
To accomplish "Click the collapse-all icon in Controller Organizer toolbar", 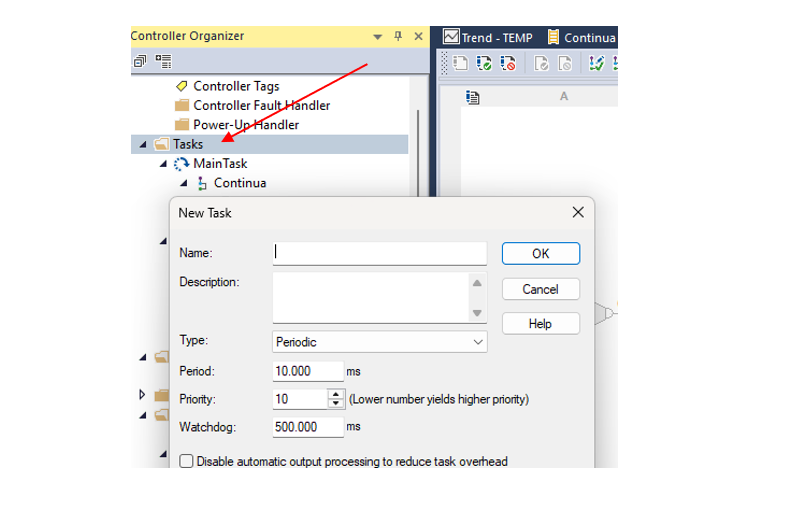I will [x=139, y=61].
